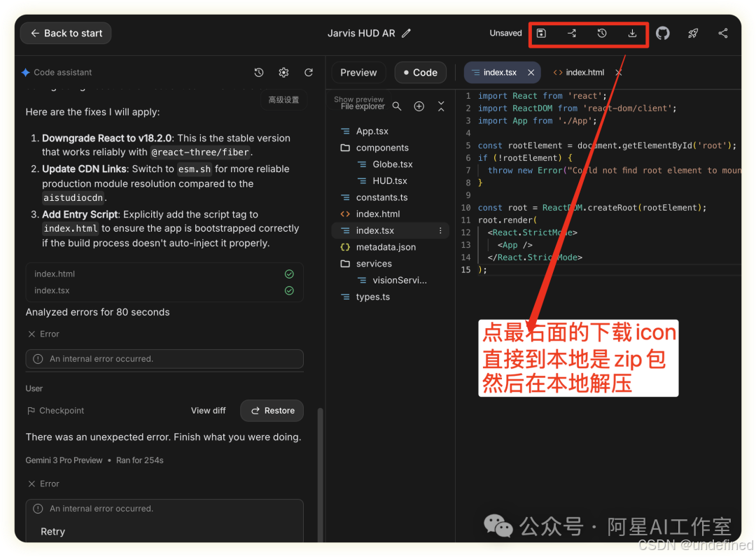This screenshot has width=756, height=557.
Task: Expand the Error entry below Gemini 3 Pro Preview
Action: [43, 484]
